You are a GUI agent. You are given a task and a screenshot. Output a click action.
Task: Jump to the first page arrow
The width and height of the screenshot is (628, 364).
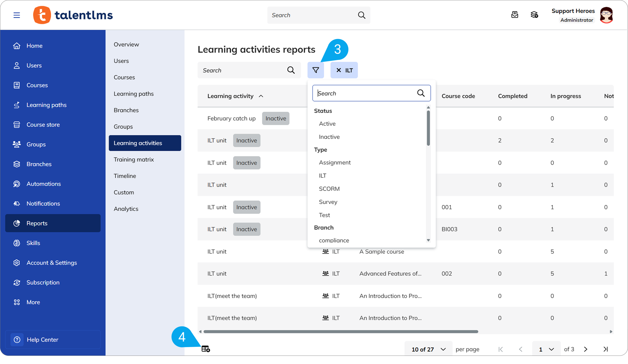pos(501,349)
